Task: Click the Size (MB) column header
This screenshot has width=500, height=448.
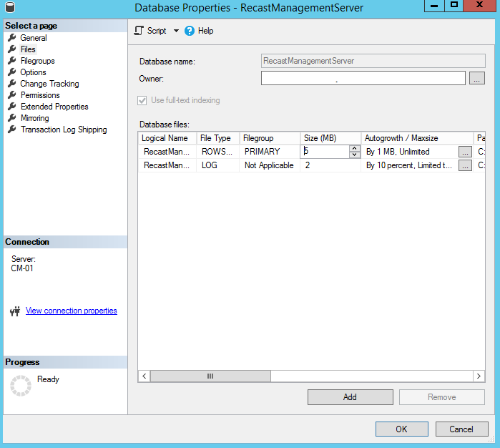Action: (x=330, y=138)
